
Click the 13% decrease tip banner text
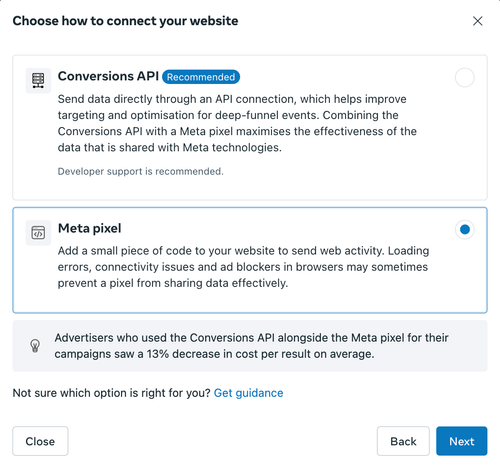tap(251, 346)
